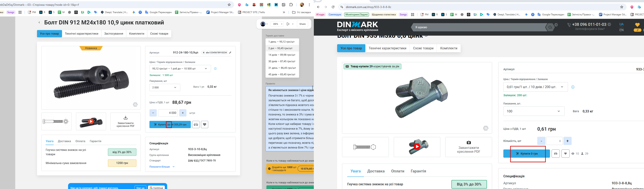This screenshot has width=644, height=189.
Task: Click browser back arrow in Dinmark window
Action: 318,7
